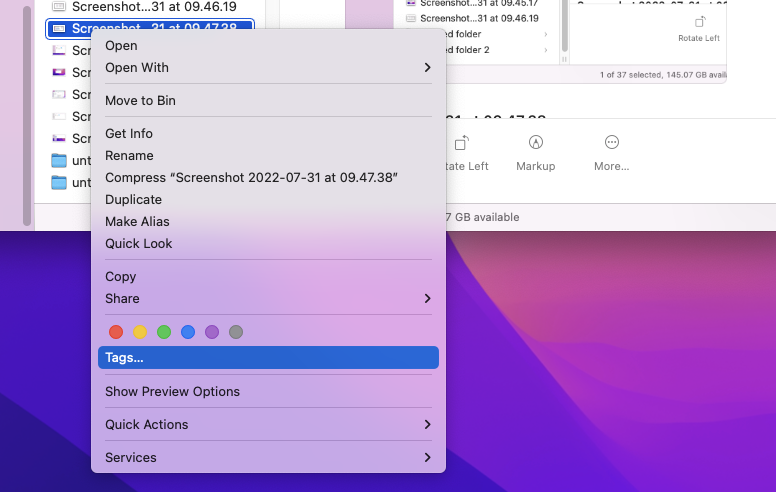The height and width of the screenshot is (492, 776).
Task: Expand the 'folder' row chevron above folder 2
Action: point(545,34)
